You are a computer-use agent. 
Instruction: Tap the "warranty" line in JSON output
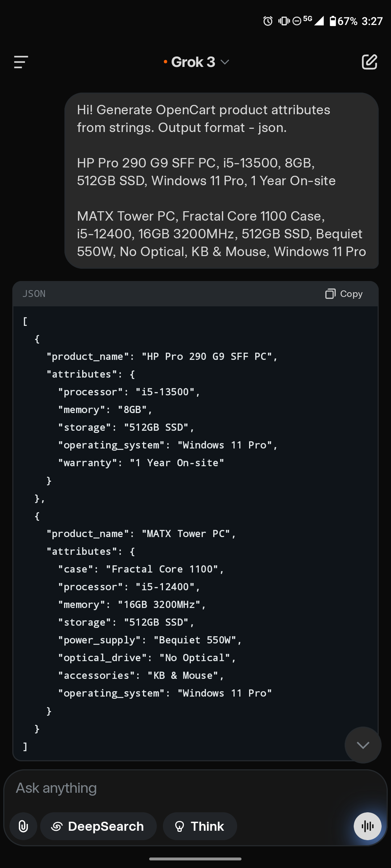[141, 463]
